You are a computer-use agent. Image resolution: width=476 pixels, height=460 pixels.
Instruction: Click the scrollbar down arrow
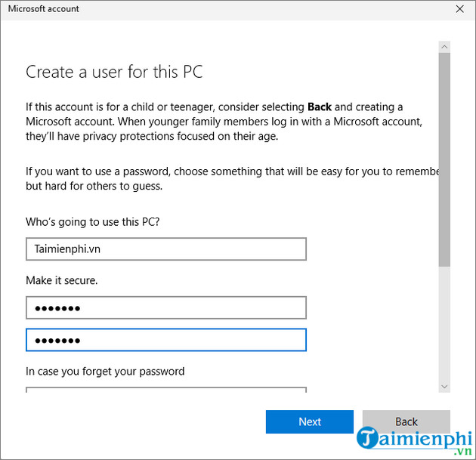click(444, 387)
